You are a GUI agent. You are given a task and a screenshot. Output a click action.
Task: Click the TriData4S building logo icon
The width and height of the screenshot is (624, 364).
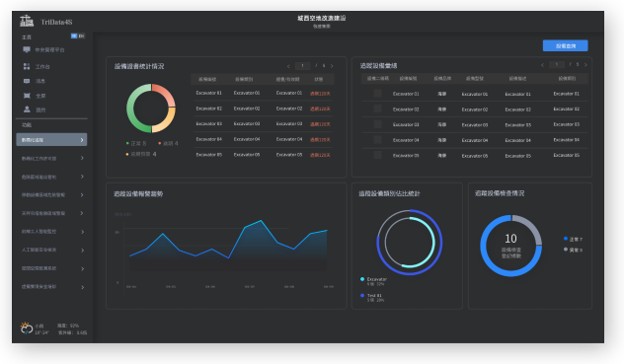(x=27, y=21)
